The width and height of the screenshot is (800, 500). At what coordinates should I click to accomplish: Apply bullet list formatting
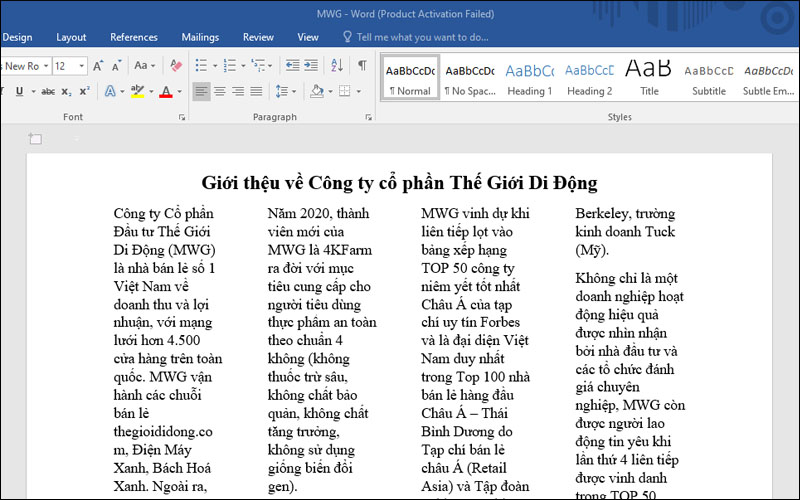pyautogui.click(x=202, y=65)
